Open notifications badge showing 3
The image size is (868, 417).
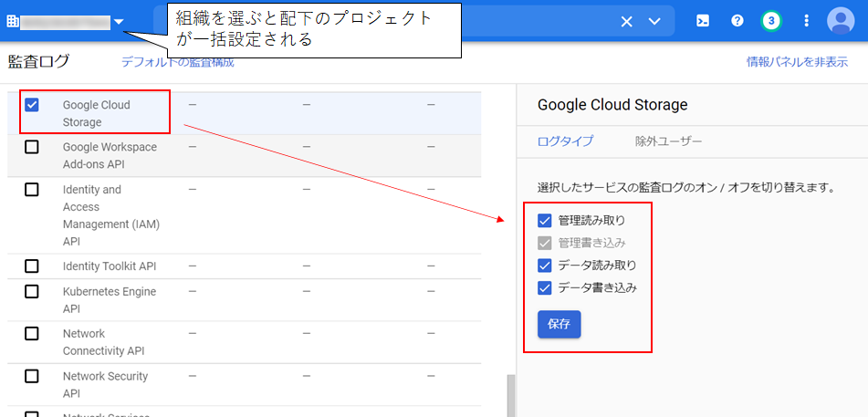771,21
